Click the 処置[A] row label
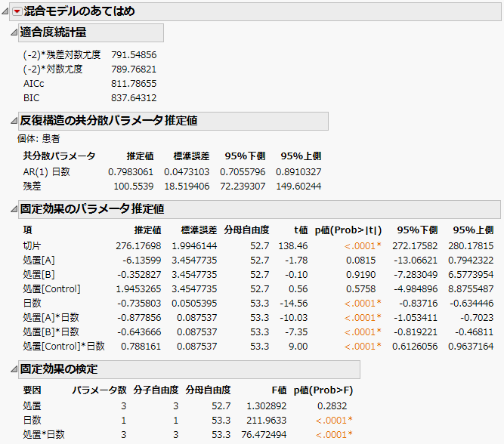This screenshot has height=444, width=504. 39,261
